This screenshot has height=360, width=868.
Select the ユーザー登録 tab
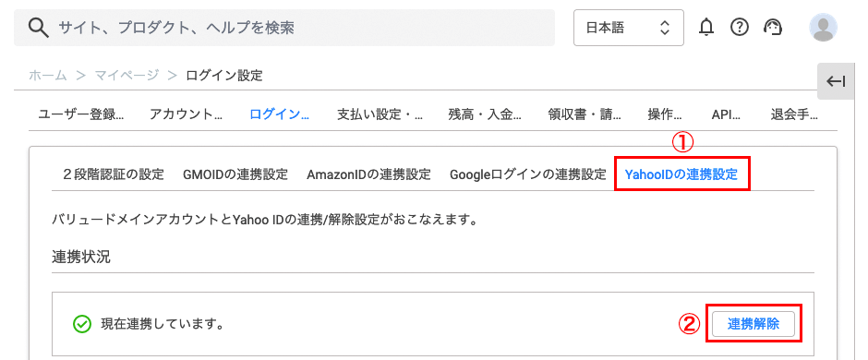click(81, 115)
